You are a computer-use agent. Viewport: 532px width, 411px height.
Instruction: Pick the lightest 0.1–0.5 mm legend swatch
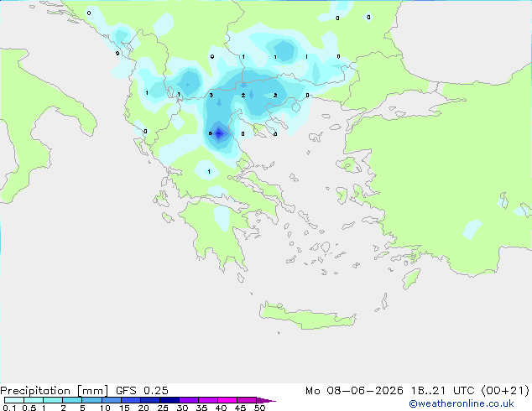click(14, 400)
